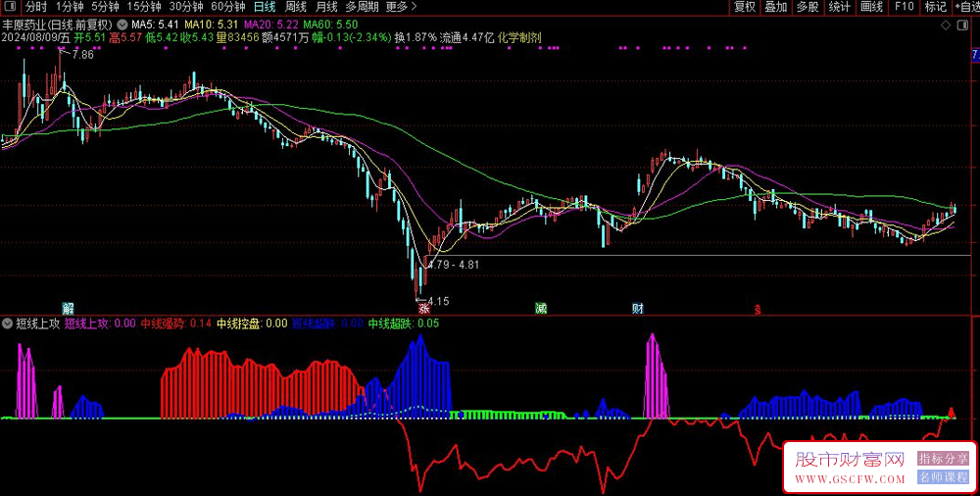This screenshot has width=980, height=496.
Task: Click the green 减 event marker
Action: point(541,309)
